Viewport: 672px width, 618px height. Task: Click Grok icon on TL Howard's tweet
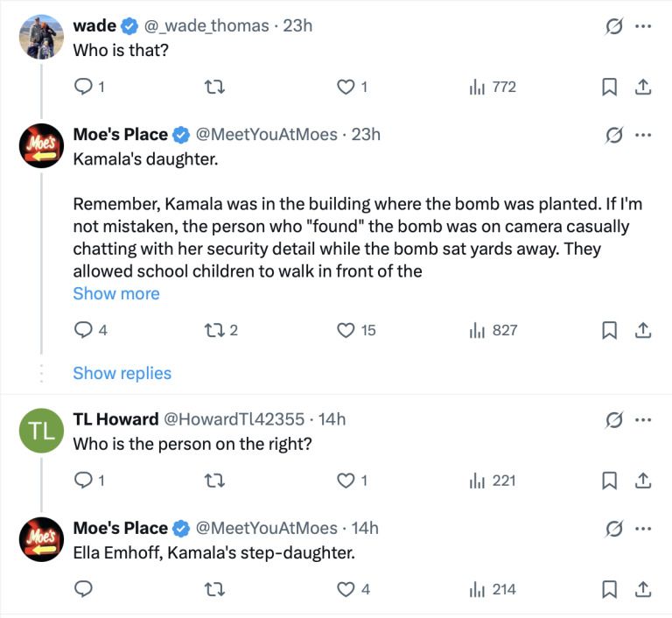(614, 419)
